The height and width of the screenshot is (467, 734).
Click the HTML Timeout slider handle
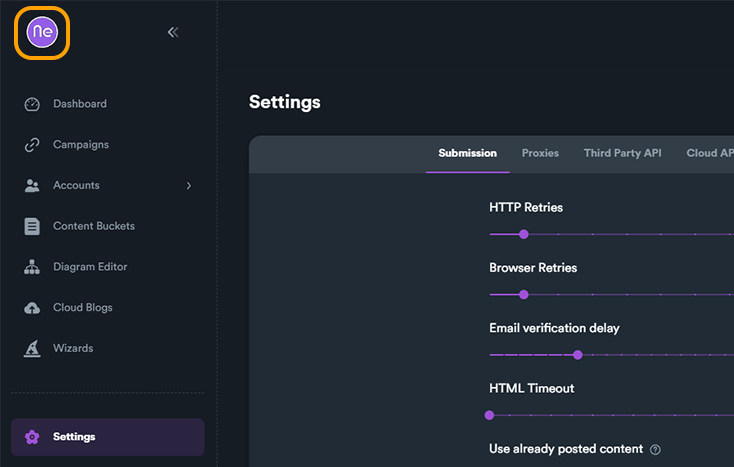click(x=489, y=415)
